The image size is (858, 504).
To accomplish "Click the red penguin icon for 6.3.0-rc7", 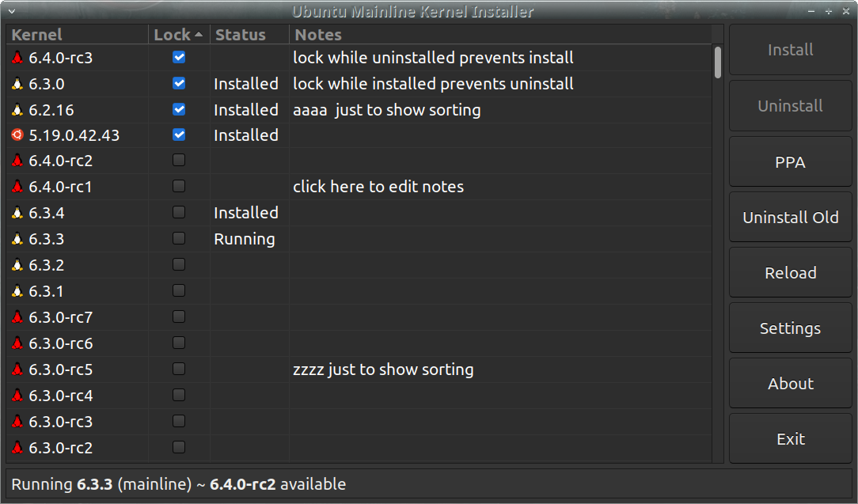I will [17, 316].
